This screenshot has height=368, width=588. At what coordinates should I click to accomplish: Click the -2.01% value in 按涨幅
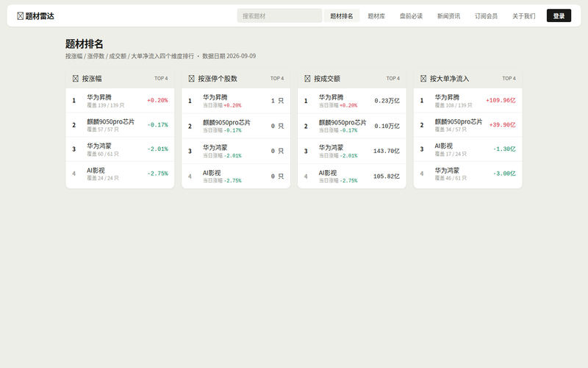click(x=157, y=149)
